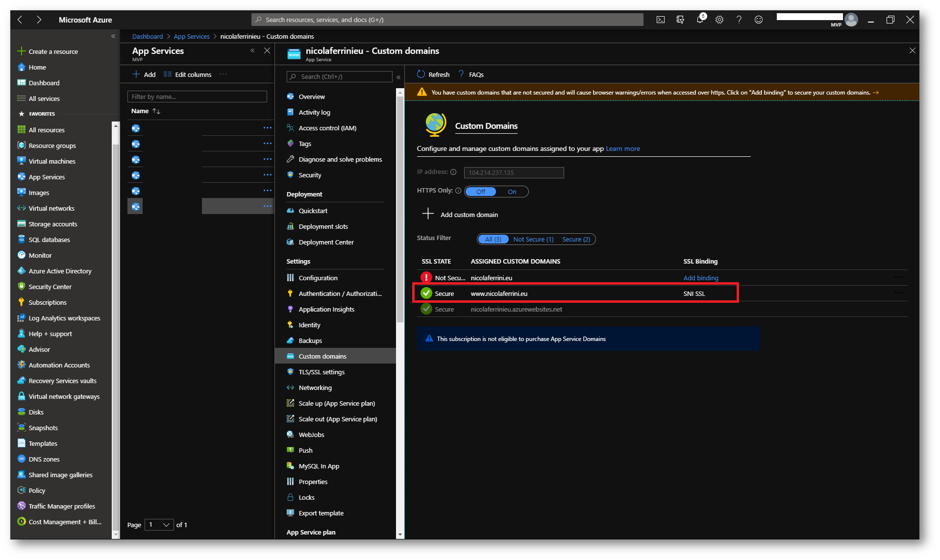Click the Filter by name field
The width and height of the screenshot is (940, 560).
197,97
